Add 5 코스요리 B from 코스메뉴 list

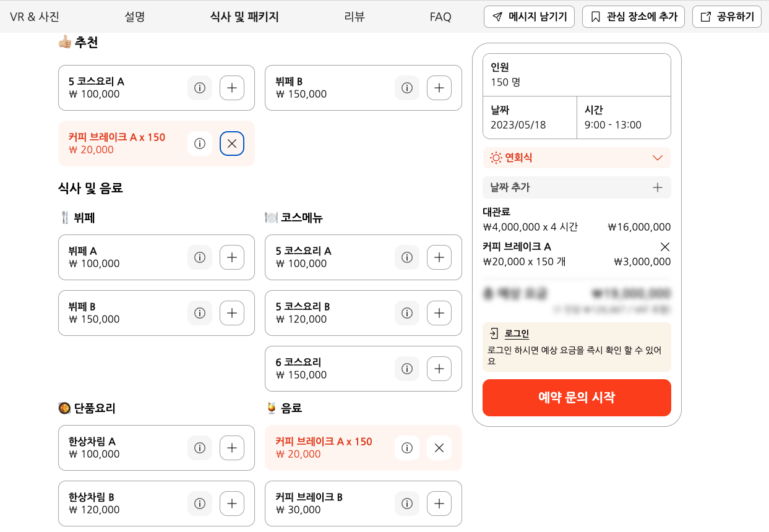point(439,313)
